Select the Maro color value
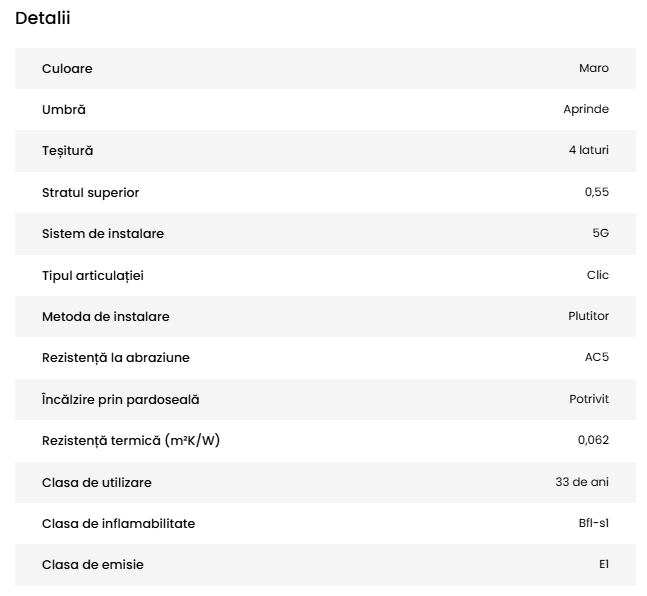This screenshot has width=647, height=596. [x=593, y=68]
